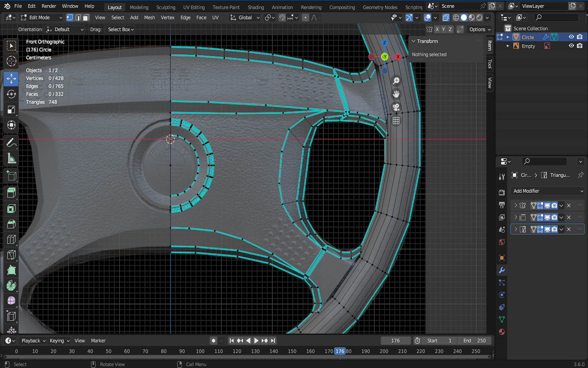Toggle visibility of the Empty object

[571, 46]
